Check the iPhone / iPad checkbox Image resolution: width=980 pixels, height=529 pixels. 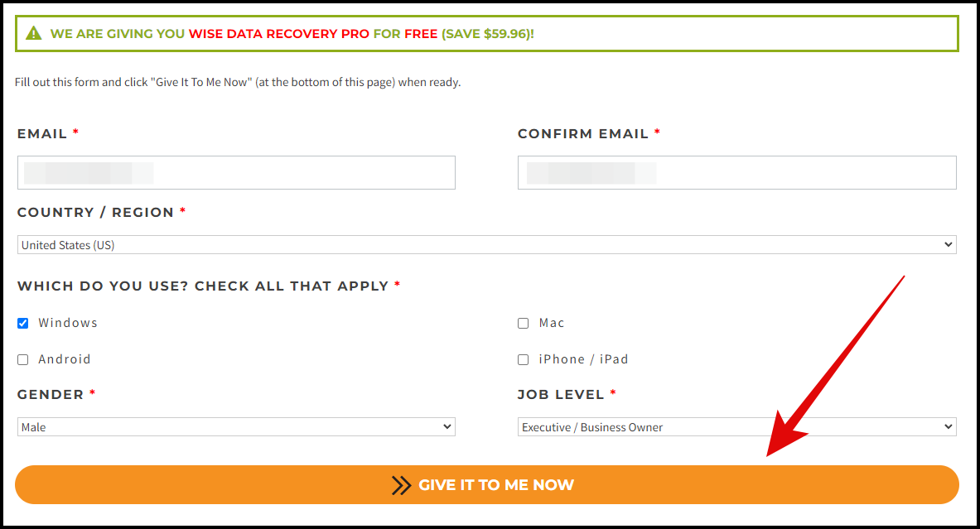tap(523, 359)
